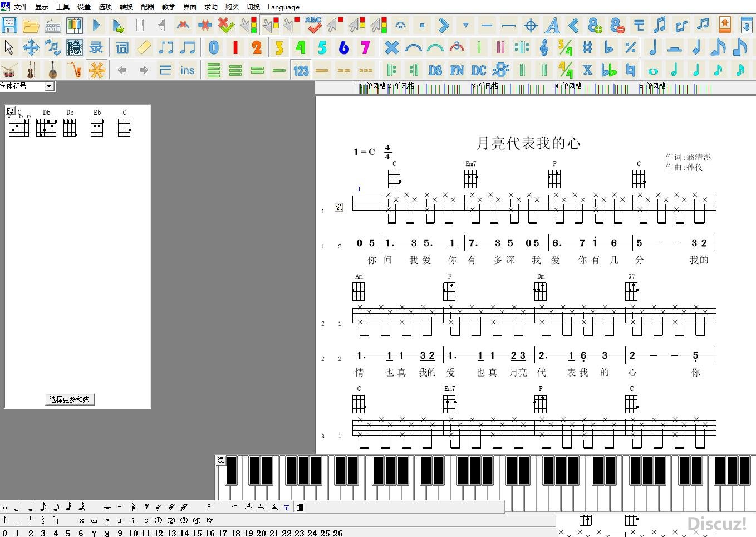Insert a treble clef symbol
Viewport: 756px width, 537px height.
tap(544, 47)
